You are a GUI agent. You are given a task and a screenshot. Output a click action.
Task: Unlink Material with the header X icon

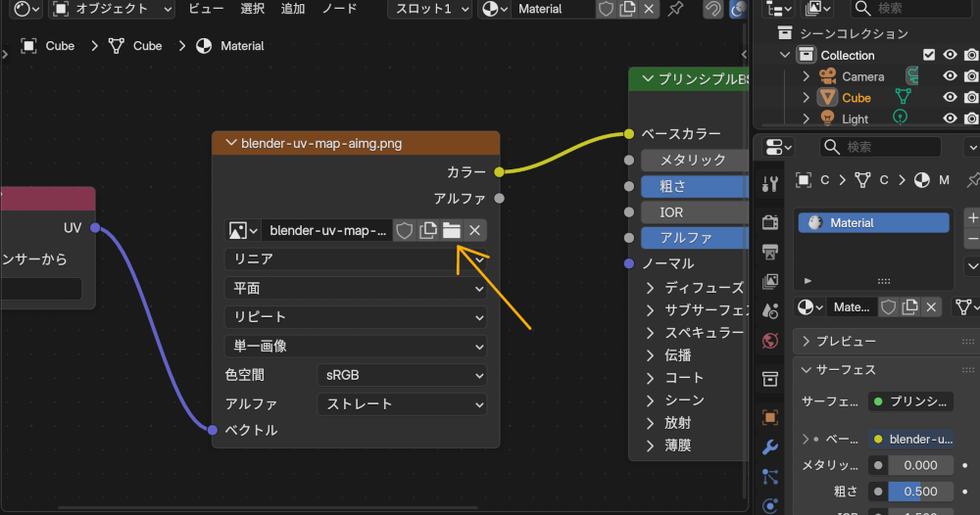[x=649, y=9]
